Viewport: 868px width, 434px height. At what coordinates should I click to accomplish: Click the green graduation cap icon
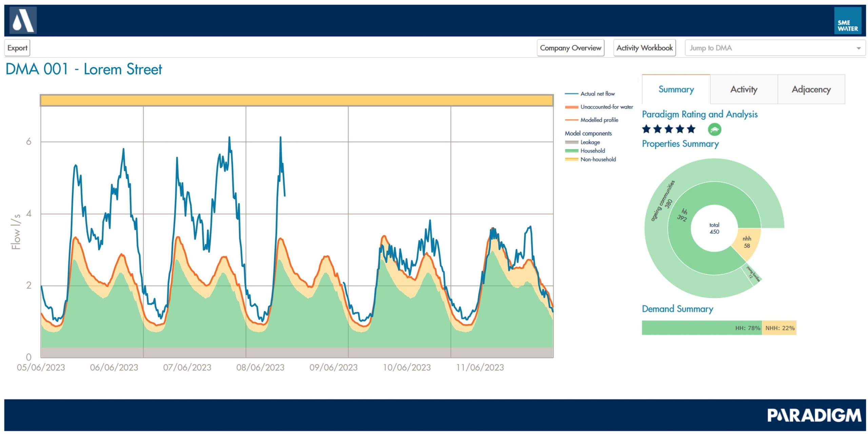click(x=714, y=130)
